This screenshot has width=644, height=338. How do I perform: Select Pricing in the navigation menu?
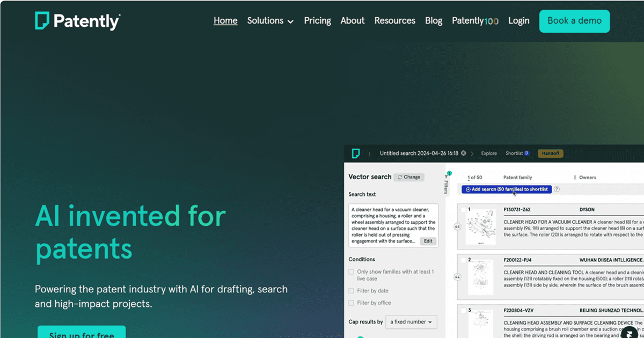coord(317,20)
